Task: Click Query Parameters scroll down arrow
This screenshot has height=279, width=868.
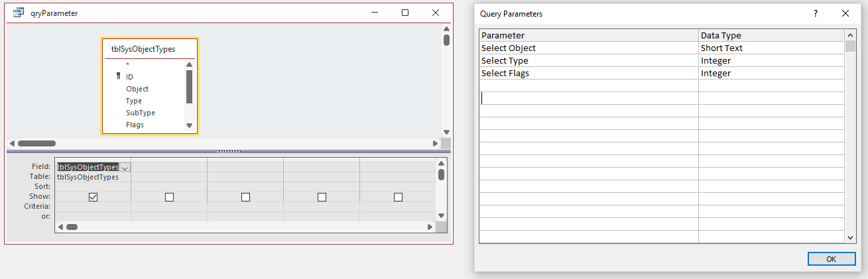Action: pyautogui.click(x=850, y=237)
